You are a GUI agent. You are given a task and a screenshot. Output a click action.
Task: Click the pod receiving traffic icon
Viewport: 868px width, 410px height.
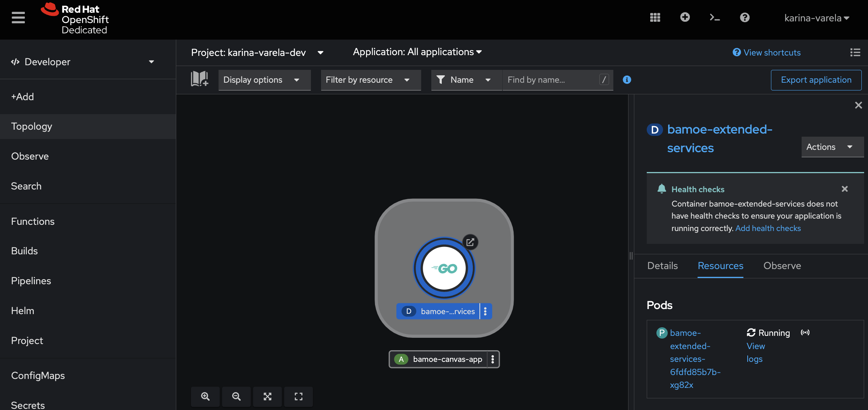[x=805, y=332]
